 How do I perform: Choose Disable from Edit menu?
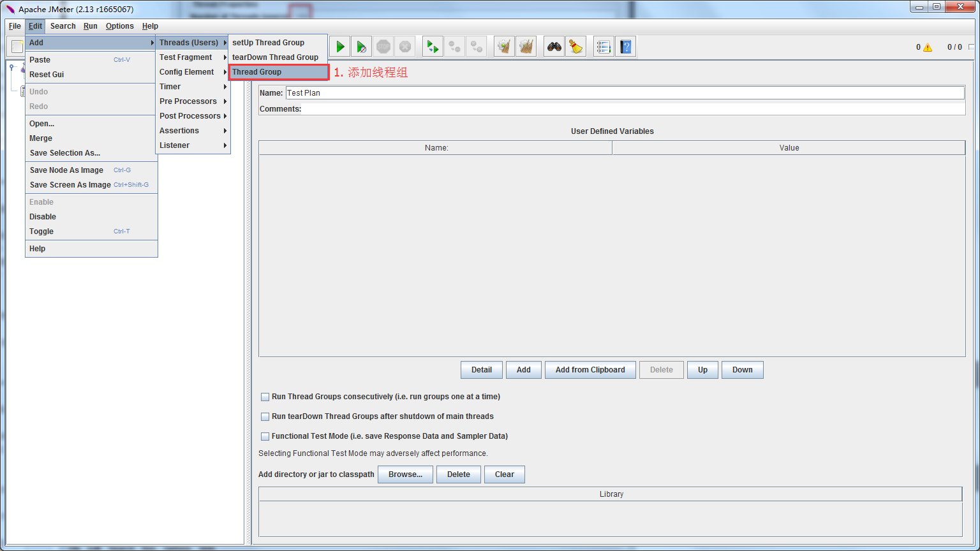click(x=91, y=217)
